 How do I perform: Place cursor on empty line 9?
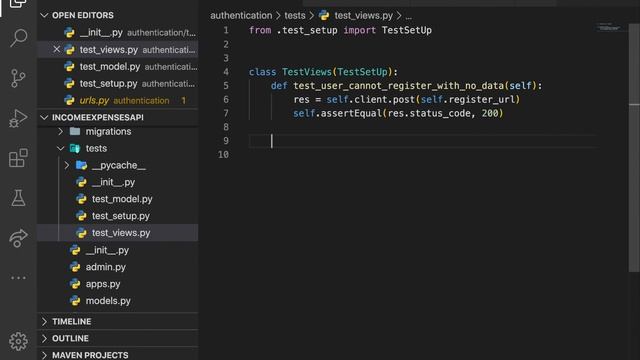point(422,141)
